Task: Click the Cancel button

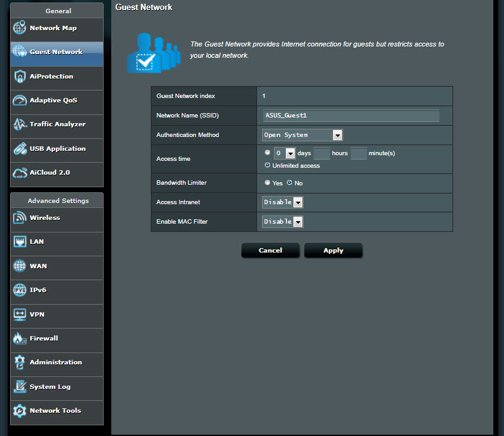Action: [270, 250]
